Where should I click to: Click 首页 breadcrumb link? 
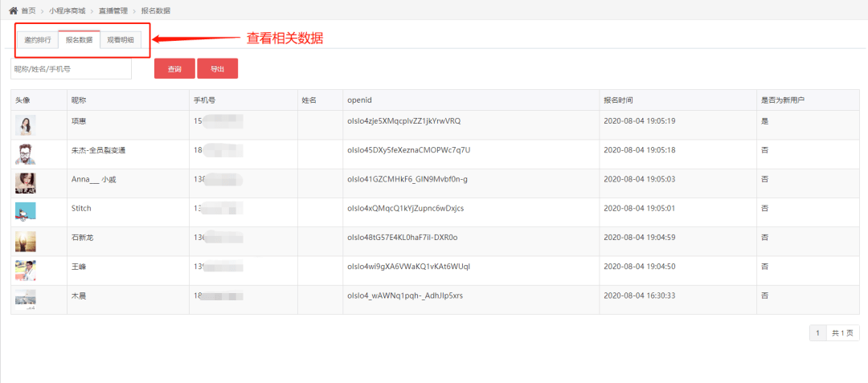coord(28,10)
